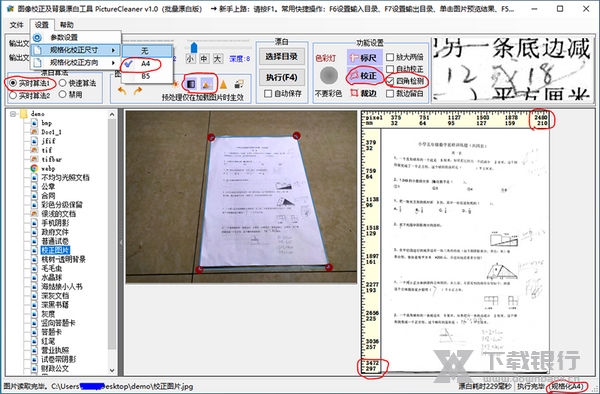Click the file icon next to 很淡的文档
This screenshot has height=394, width=600.
pos(34,214)
